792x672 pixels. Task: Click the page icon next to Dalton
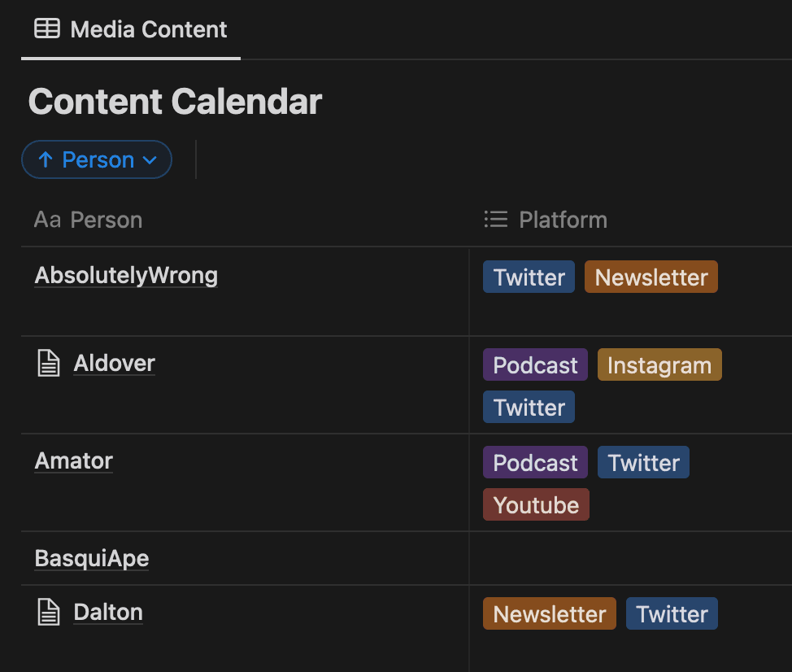click(x=49, y=612)
